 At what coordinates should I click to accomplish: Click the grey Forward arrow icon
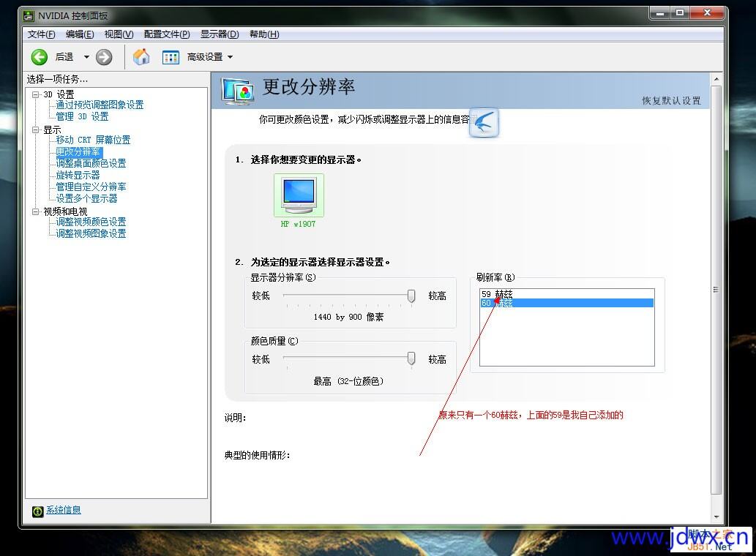(x=104, y=57)
